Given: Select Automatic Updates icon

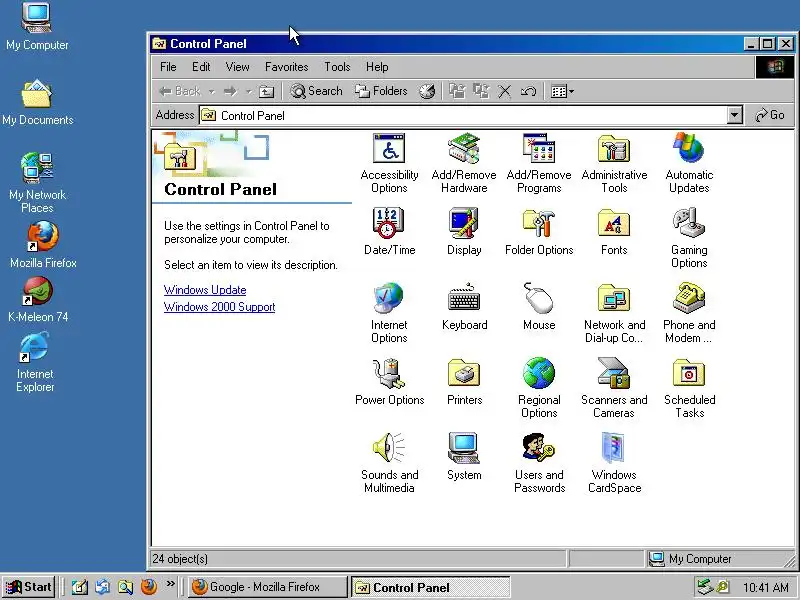Looking at the screenshot, I should [689, 163].
